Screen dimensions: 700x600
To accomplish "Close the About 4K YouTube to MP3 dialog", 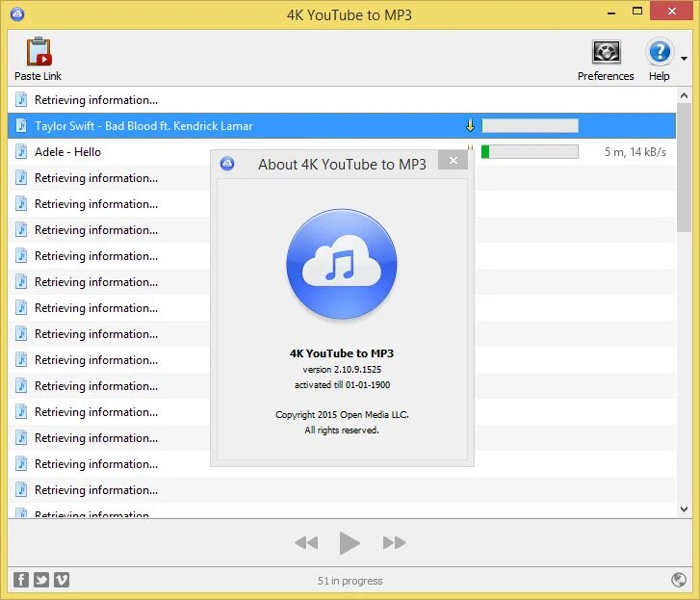I will point(454,160).
